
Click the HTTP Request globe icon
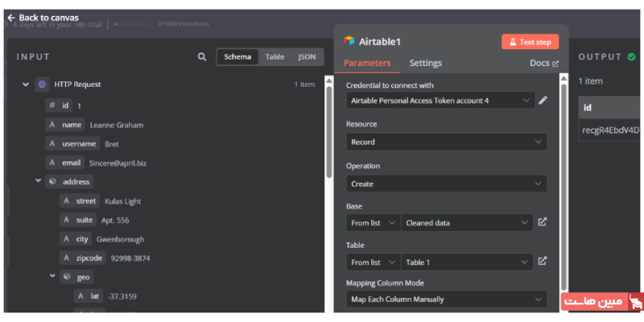[x=41, y=84]
